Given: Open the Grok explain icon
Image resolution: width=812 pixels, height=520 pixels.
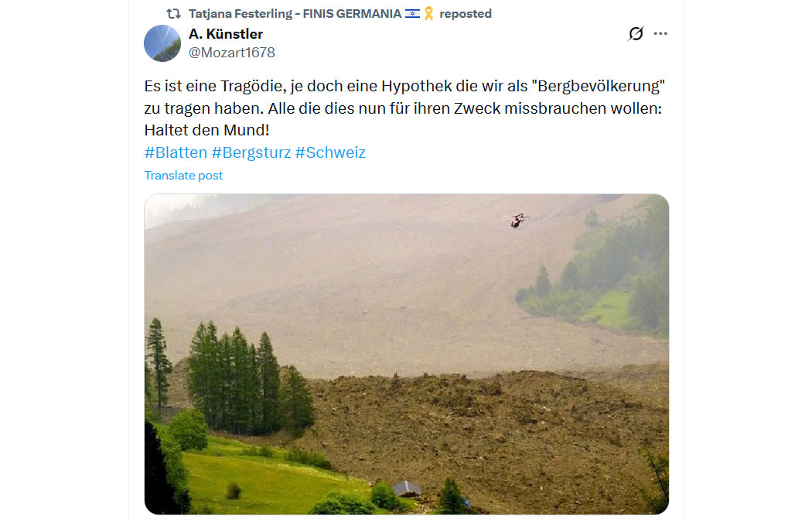Looking at the screenshot, I should tap(636, 34).
